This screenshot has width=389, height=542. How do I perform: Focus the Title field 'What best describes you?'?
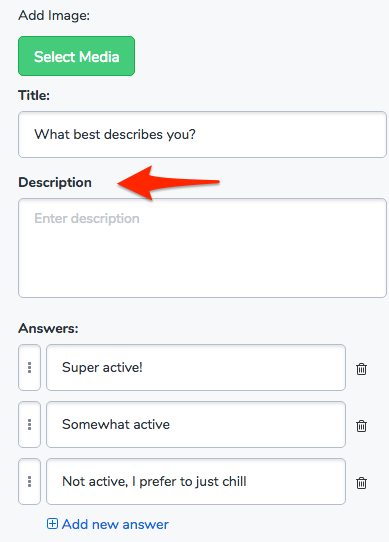click(202, 134)
